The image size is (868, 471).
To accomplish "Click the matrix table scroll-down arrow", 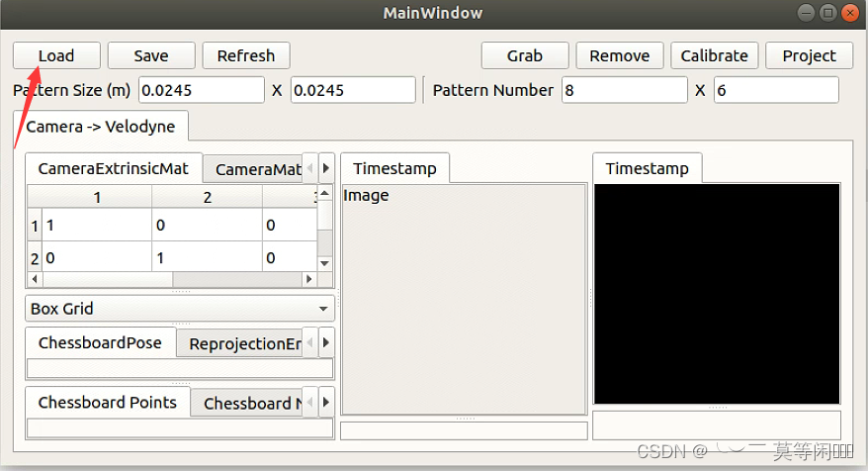I will pos(325,264).
